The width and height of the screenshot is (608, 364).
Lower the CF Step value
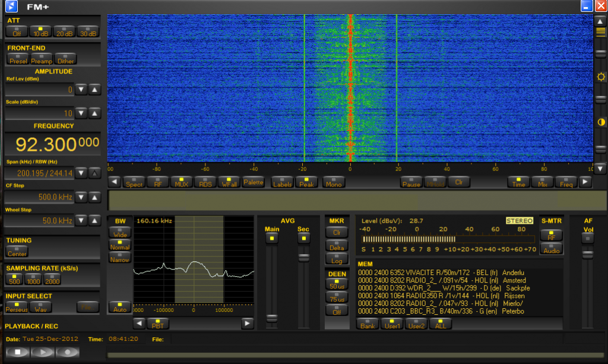pyautogui.click(x=81, y=197)
